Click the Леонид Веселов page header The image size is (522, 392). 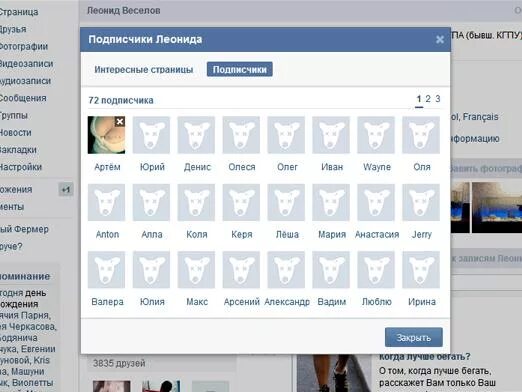124,11
